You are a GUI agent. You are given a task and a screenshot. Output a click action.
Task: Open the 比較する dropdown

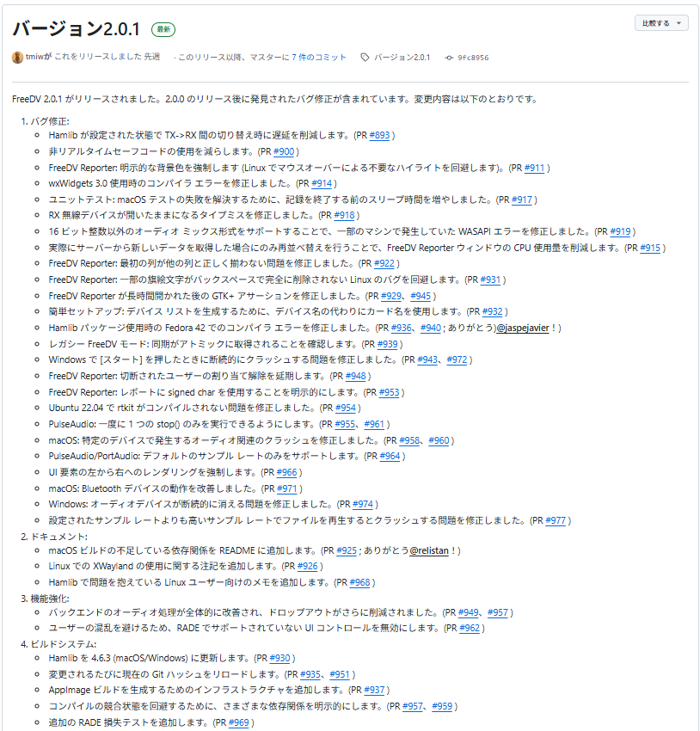[660, 23]
